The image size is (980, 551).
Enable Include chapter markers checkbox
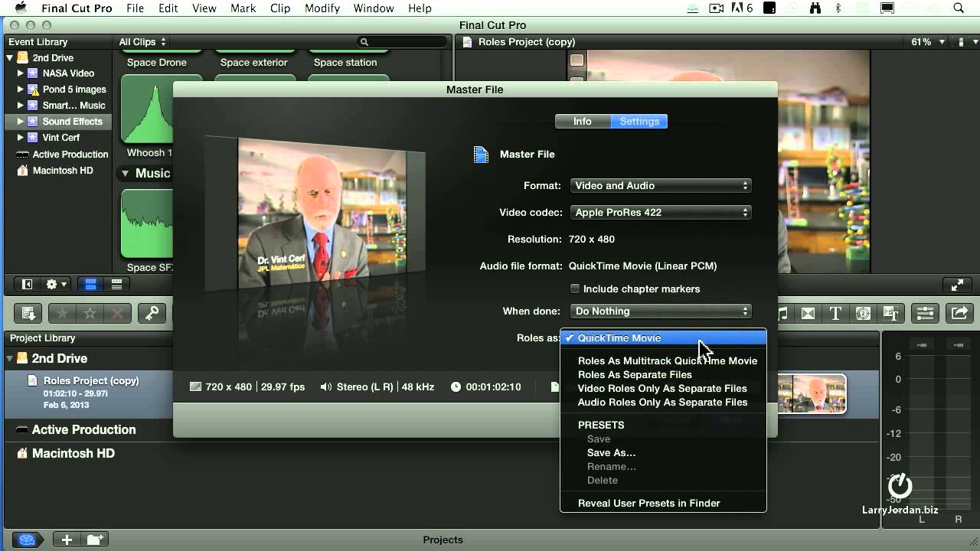coord(575,289)
